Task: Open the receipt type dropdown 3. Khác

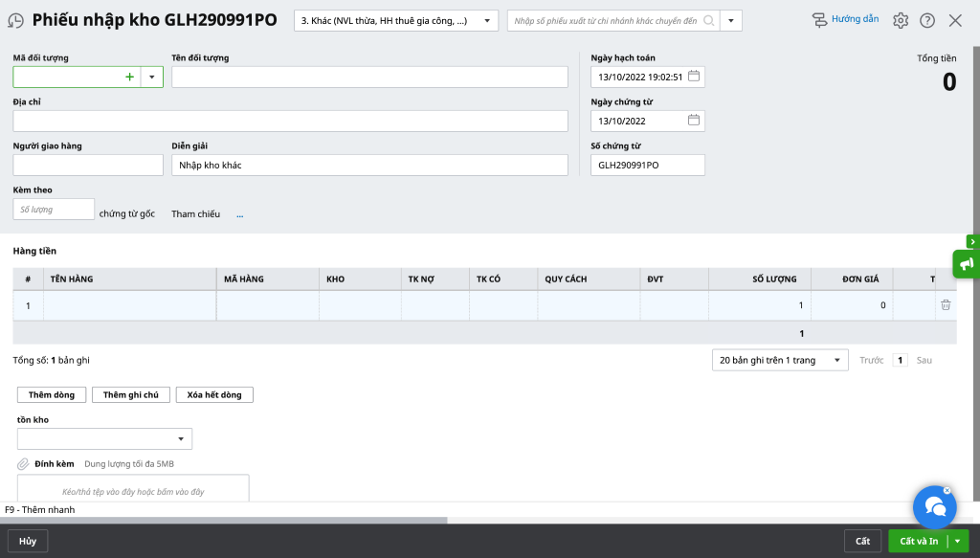Action: (396, 21)
